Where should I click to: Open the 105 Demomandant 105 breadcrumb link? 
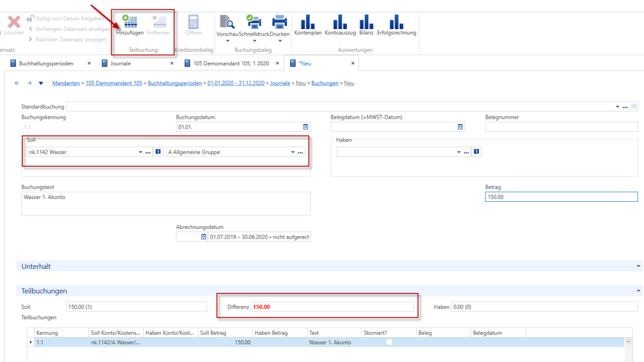point(113,83)
